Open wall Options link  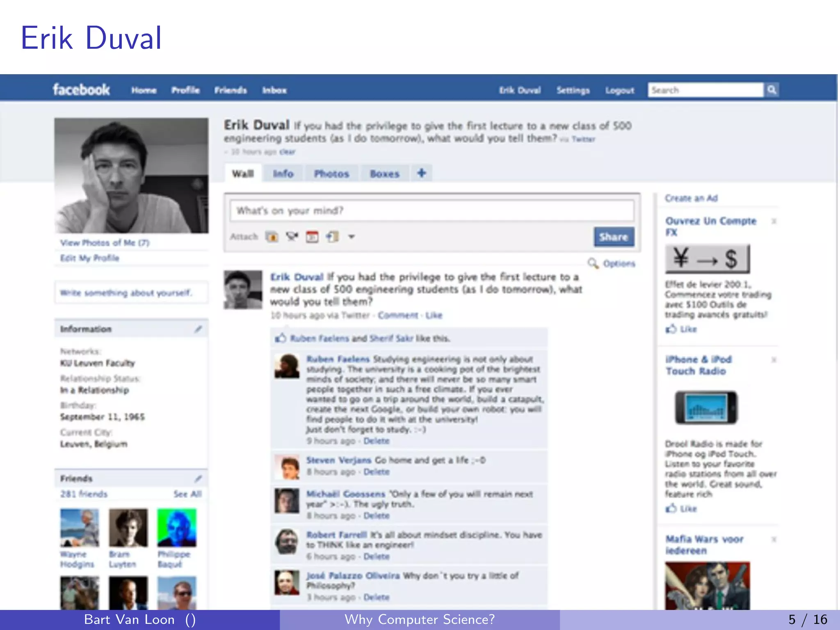[619, 263]
